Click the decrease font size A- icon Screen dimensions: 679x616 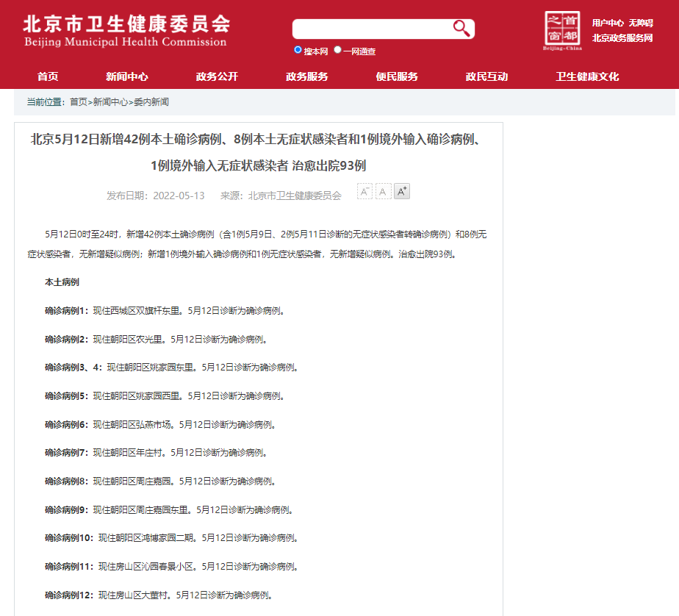364,192
